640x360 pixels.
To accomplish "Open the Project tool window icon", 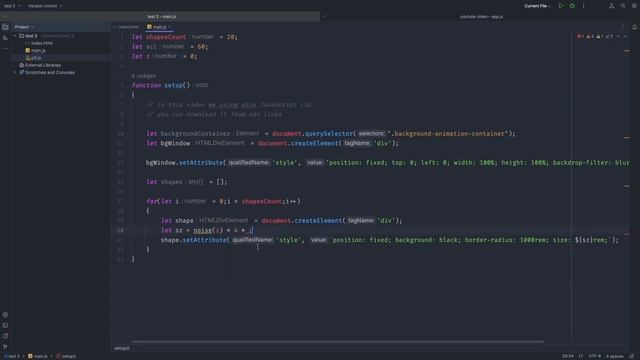I will 5,27.
